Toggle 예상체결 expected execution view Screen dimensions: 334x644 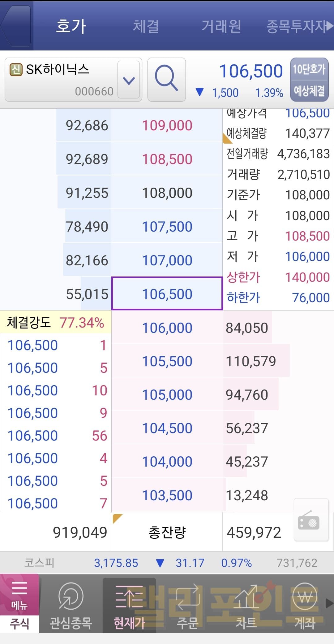click(x=309, y=91)
